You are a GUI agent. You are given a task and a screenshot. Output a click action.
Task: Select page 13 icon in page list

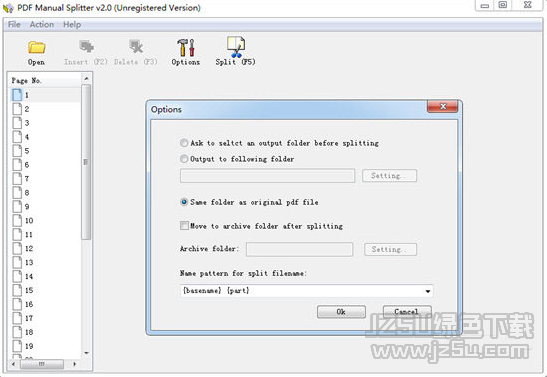17,262
